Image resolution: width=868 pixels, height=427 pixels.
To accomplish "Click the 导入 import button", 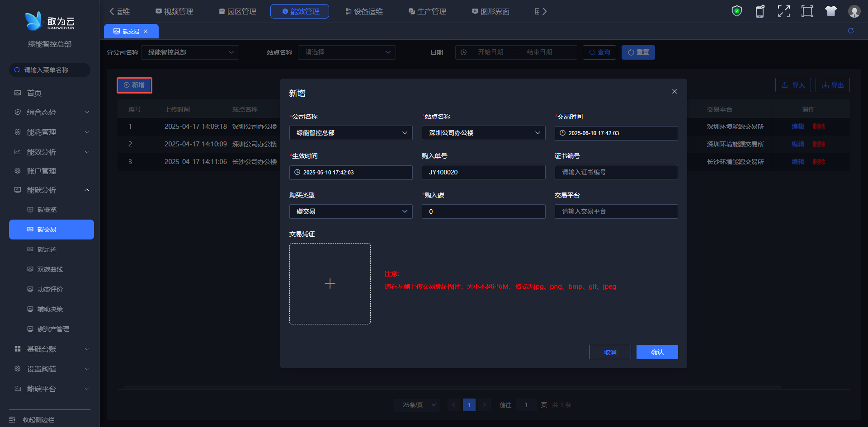I will pos(793,85).
